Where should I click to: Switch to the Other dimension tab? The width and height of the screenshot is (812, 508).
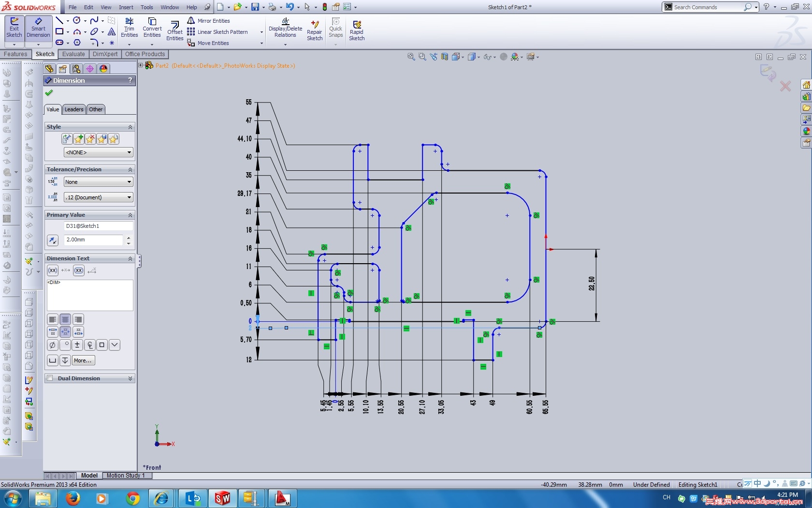tap(96, 109)
